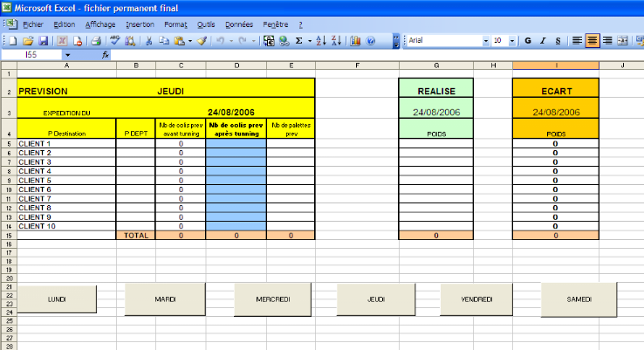Open the Outils menu
This screenshot has height=350, width=644.
pos(206,24)
